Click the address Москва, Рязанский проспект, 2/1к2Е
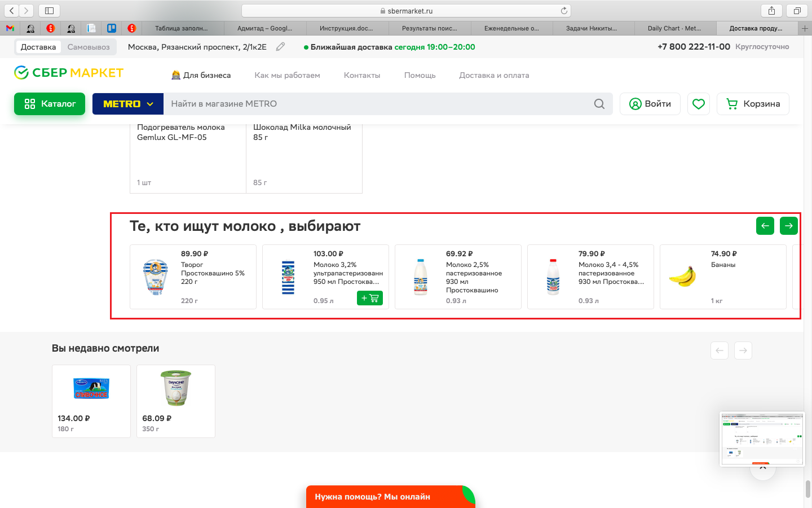812x508 pixels. point(197,47)
